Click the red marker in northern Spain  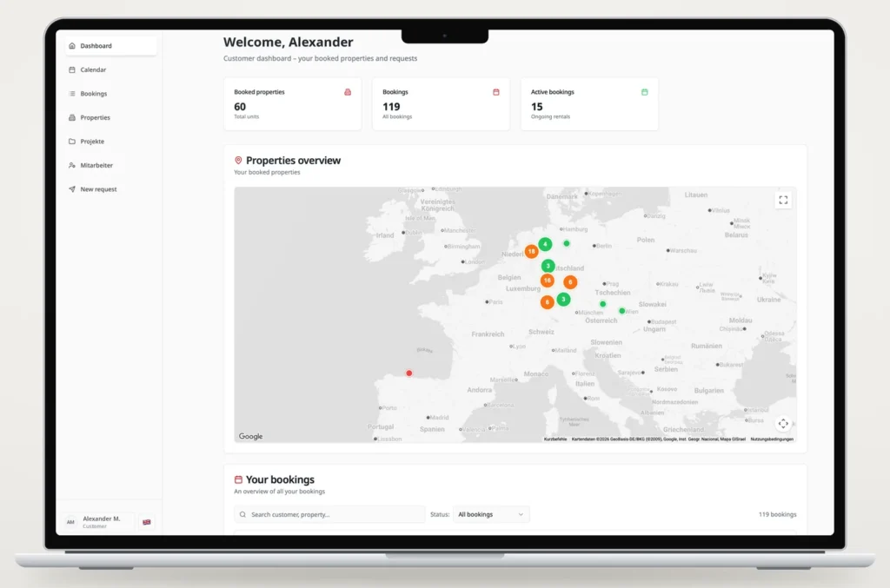[409, 373]
